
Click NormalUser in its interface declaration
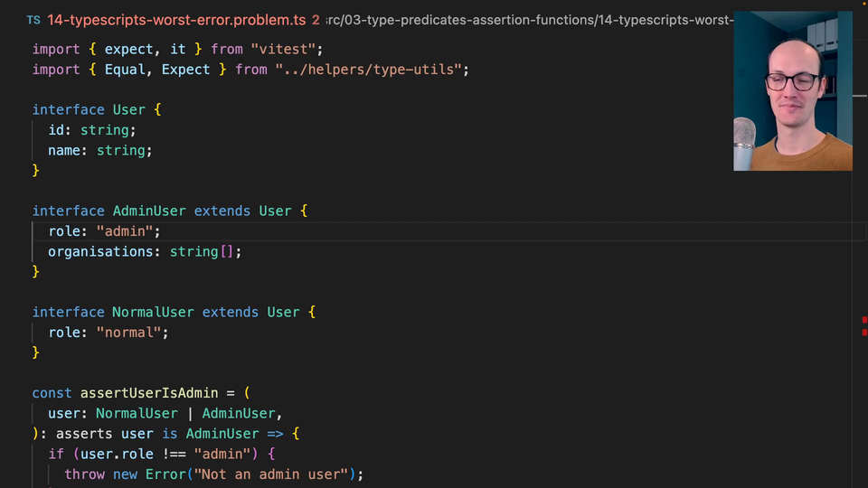click(152, 312)
